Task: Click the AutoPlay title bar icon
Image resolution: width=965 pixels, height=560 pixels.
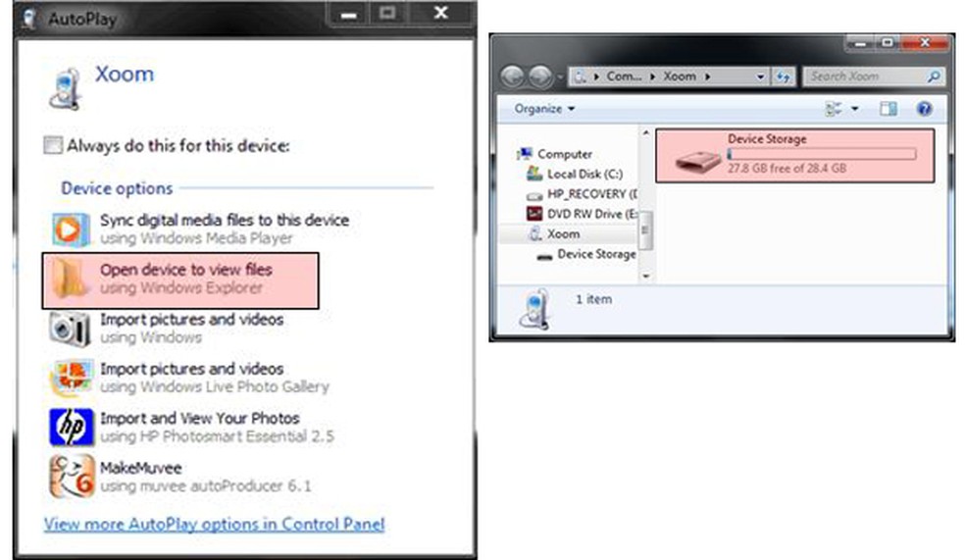Action: click(28, 19)
